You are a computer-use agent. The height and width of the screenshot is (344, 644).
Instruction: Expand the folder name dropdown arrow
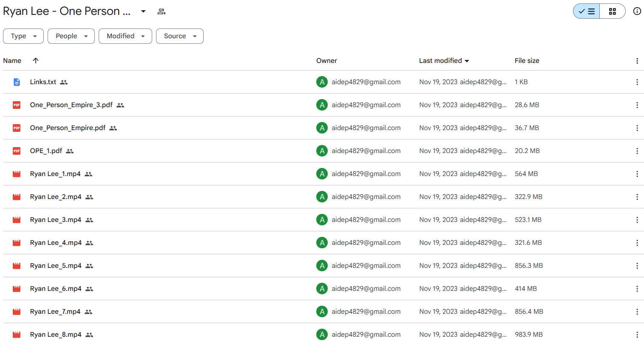point(143,11)
